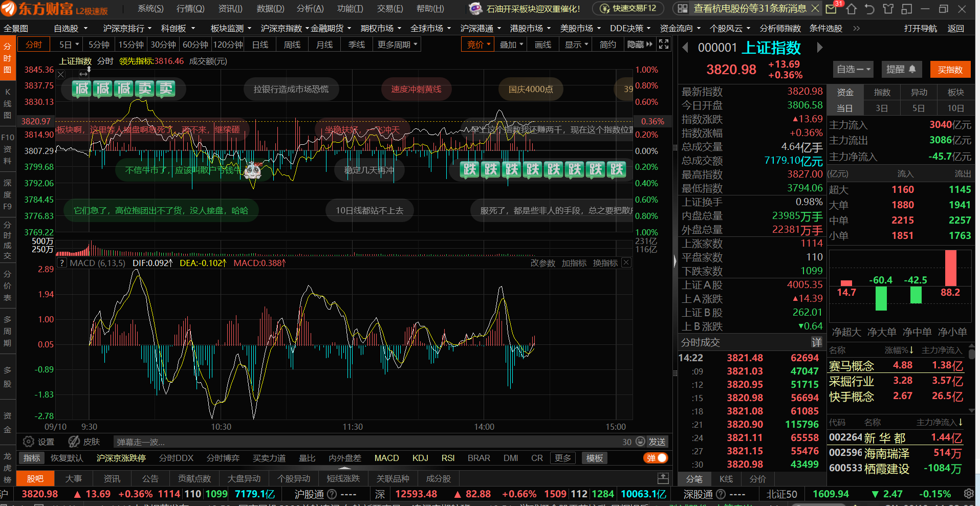
Task: Switch to 日线 tab
Action: [x=260, y=45]
